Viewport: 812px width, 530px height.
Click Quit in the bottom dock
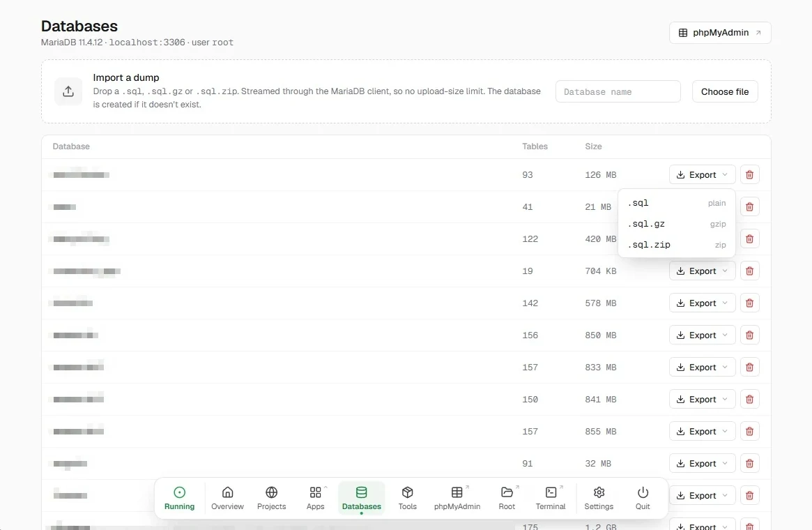click(x=643, y=498)
